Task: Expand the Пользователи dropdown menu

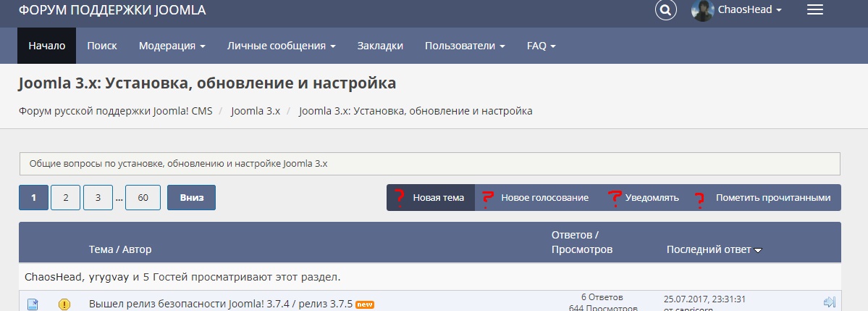Action: click(465, 46)
